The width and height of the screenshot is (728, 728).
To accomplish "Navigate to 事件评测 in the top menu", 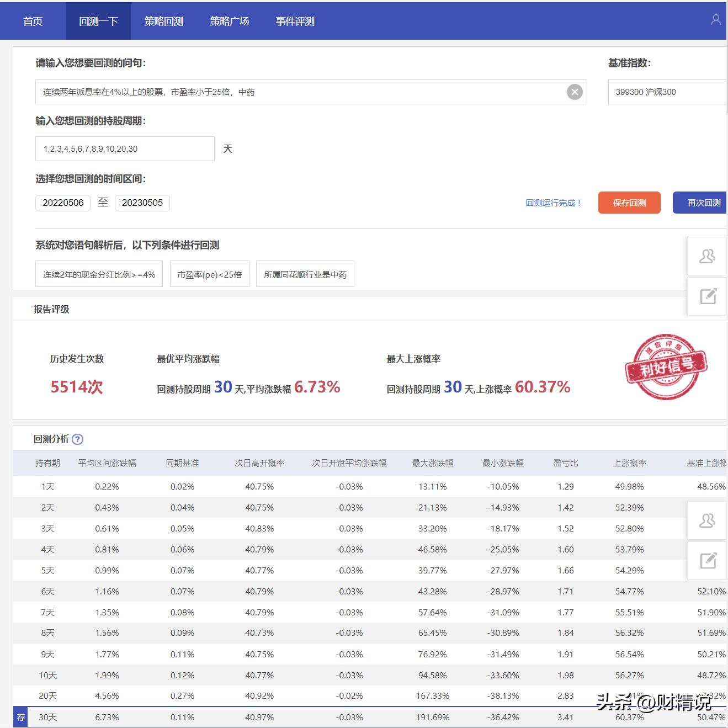I will pos(295,21).
